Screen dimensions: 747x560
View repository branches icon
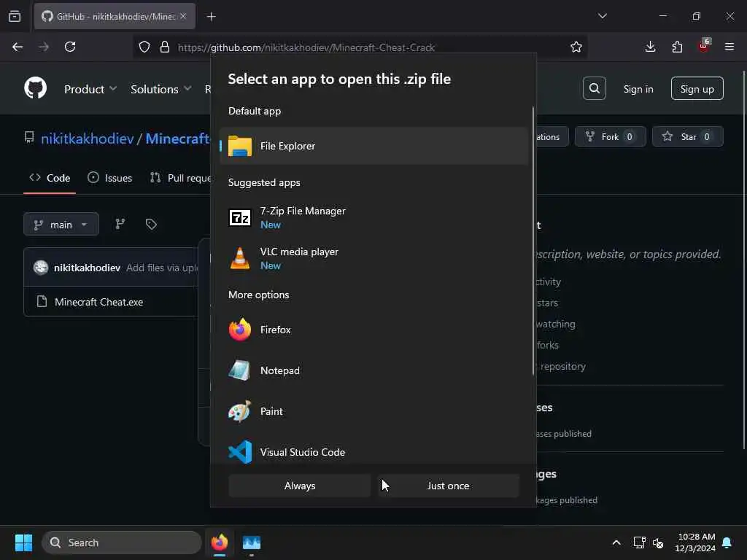tap(120, 224)
